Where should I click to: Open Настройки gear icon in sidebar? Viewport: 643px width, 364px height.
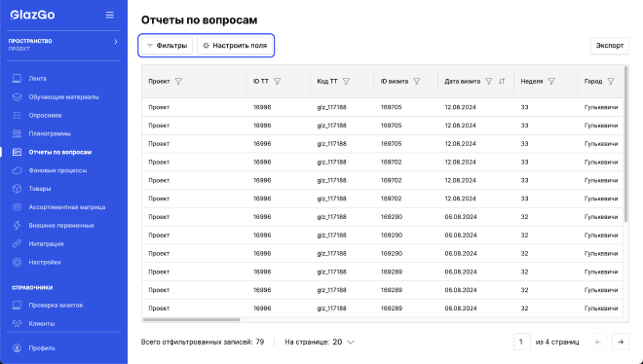coord(17,262)
